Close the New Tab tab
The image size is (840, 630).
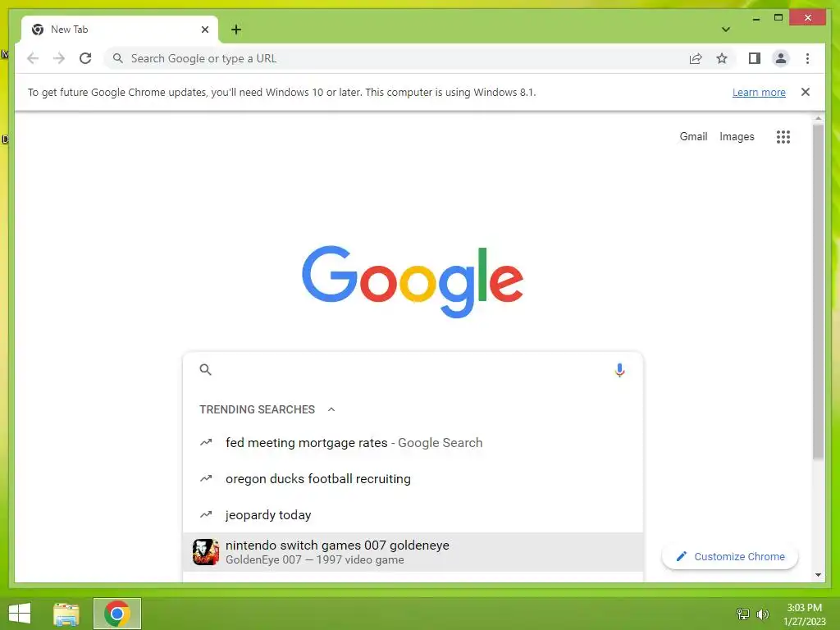click(204, 30)
